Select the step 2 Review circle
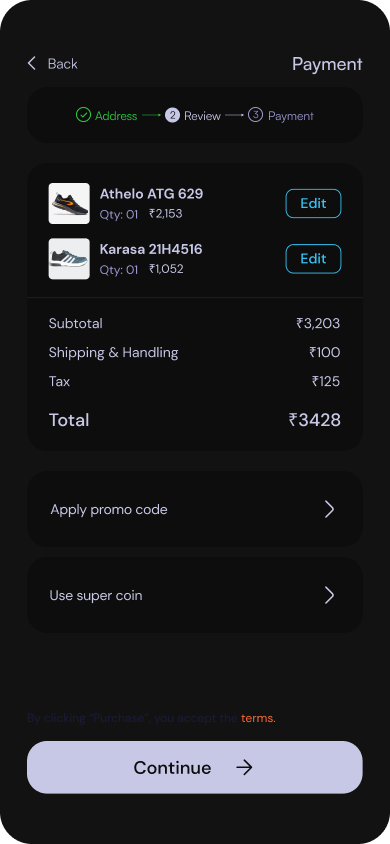 tap(172, 115)
